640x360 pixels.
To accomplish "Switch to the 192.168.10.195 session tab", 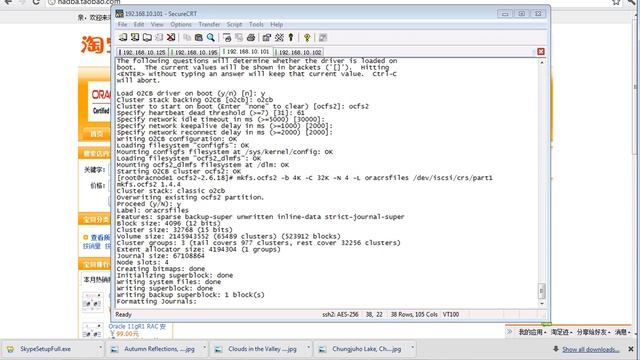I will (x=195, y=52).
